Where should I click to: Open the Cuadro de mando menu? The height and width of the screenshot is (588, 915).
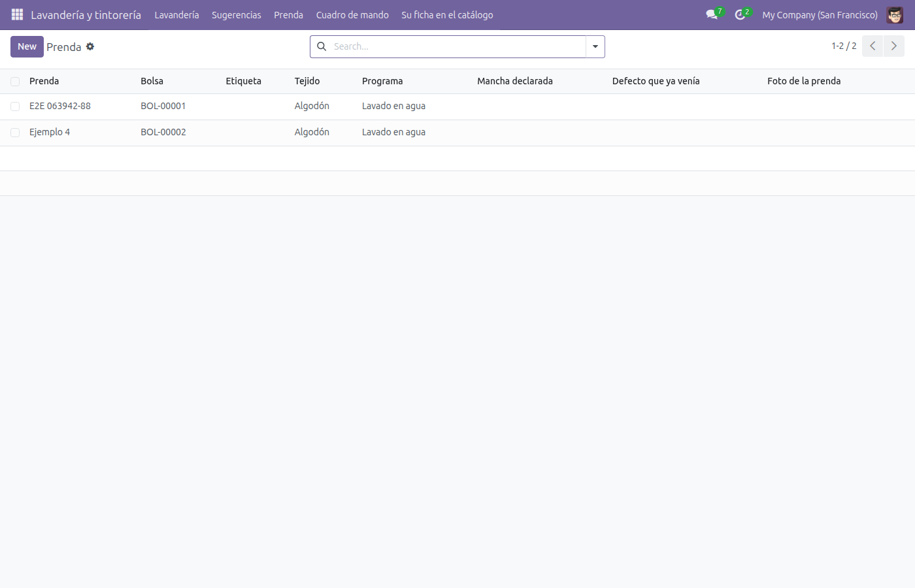pyautogui.click(x=352, y=14)
